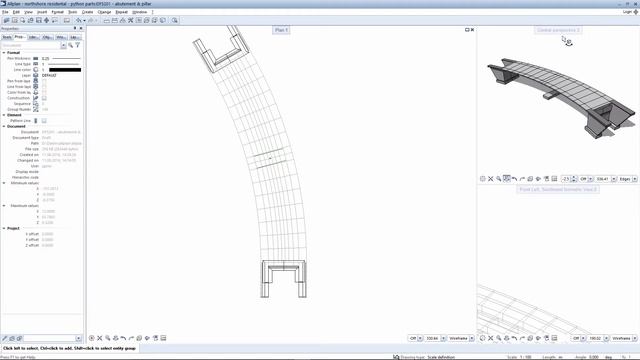Click the magnifier icon at the toolbar's right end
Viewport: 640px width, 360px height.
(175, 20)
